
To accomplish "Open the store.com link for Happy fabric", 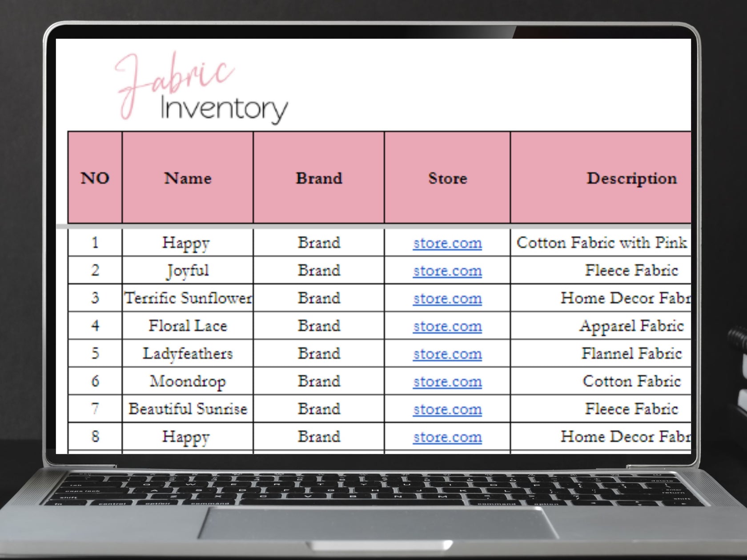I will (x=446, y=243).
